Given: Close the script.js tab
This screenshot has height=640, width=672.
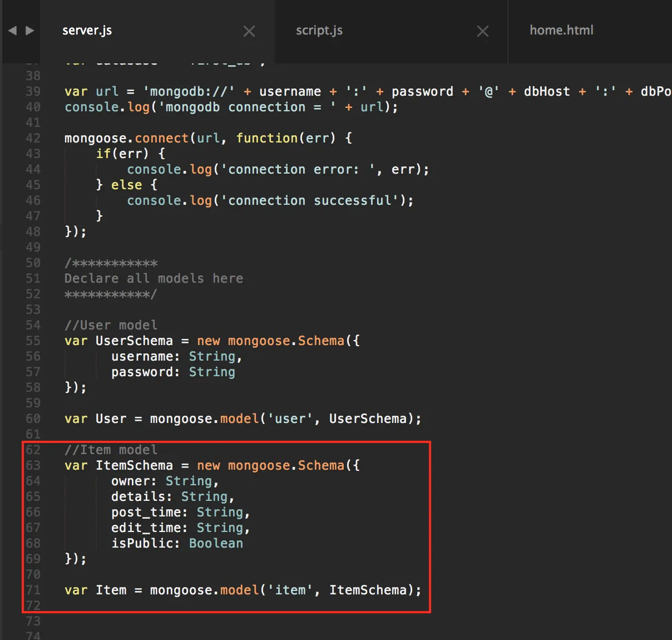Looking at the screenshot, I should pos(483,32).
